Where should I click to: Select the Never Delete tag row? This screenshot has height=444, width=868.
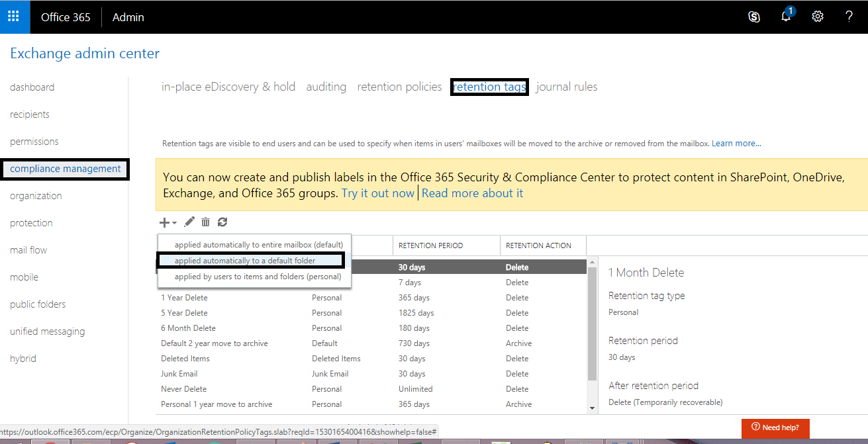coord(371,389)
